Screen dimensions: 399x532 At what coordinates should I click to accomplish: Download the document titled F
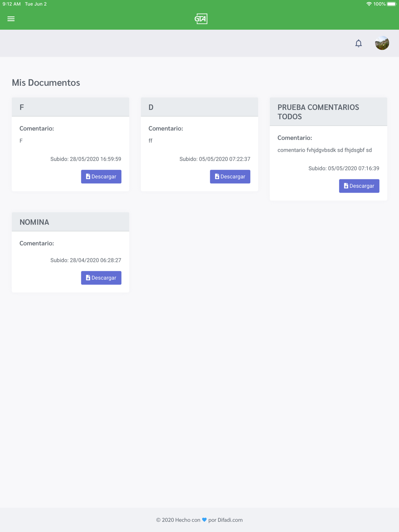pyautogui.click(x=101, y=177)
